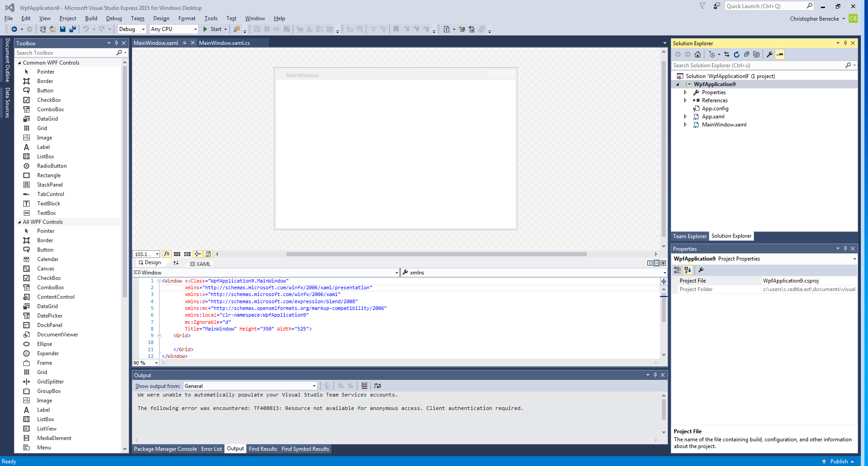This screenshot has height=466, width=868.
Task: Click the Property Pages wrench in Properties
Action: pos(701,270)
